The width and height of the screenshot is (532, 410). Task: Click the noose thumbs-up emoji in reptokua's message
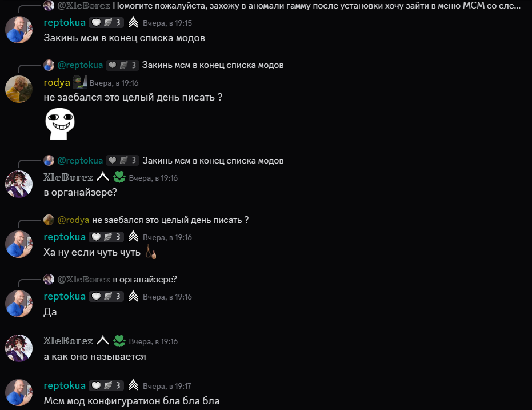(x=151, y=252)
